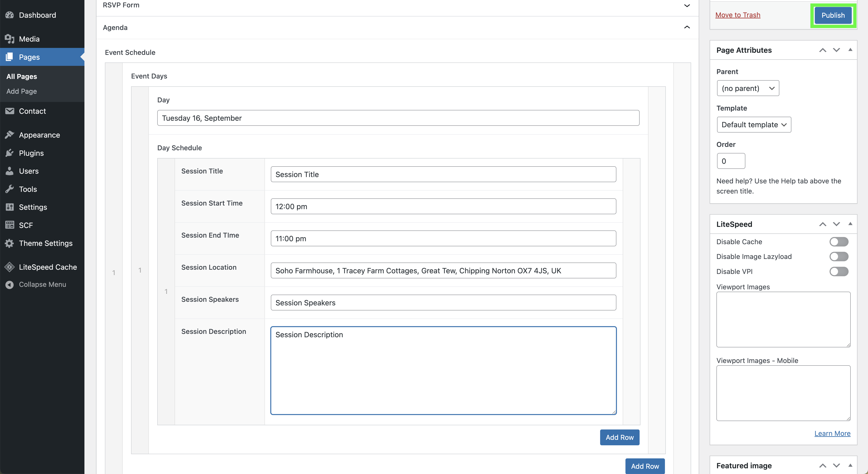Click the Collapse Menu arrow icon

click(9, 284)
